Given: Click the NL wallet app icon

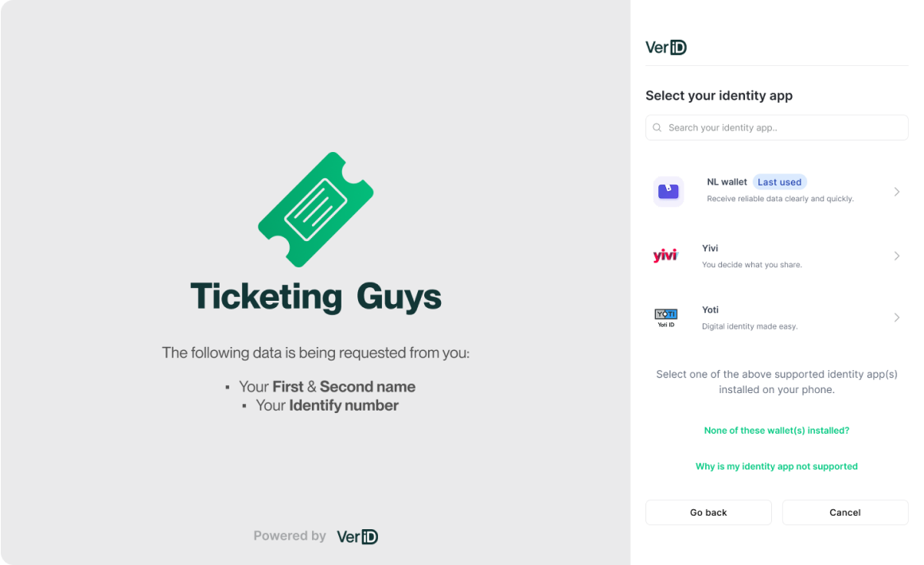Looking at the screenshot, I should tap(669, 192).
